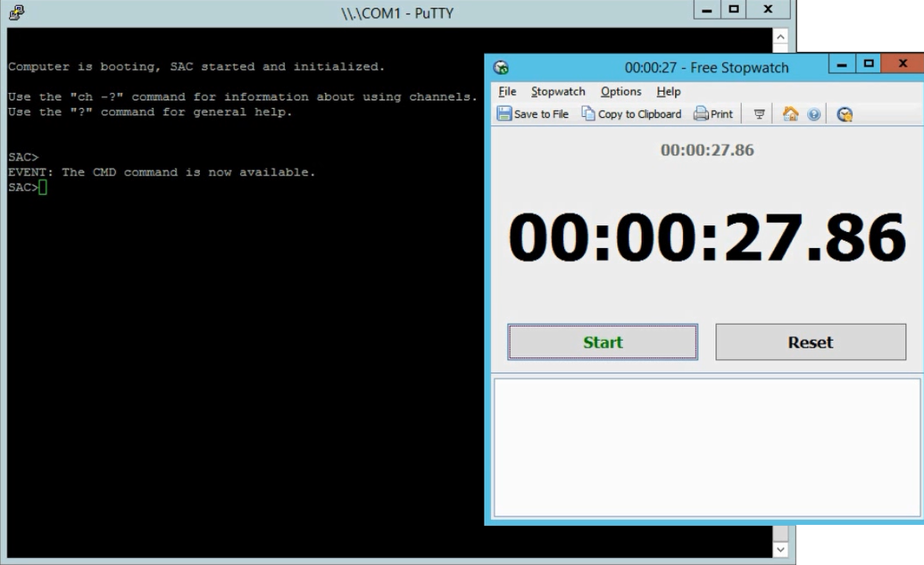This screenshot has width=924, height=565.
Task: Click the 'ch -?' help line in PuTTY
Action: pos(243,96)
